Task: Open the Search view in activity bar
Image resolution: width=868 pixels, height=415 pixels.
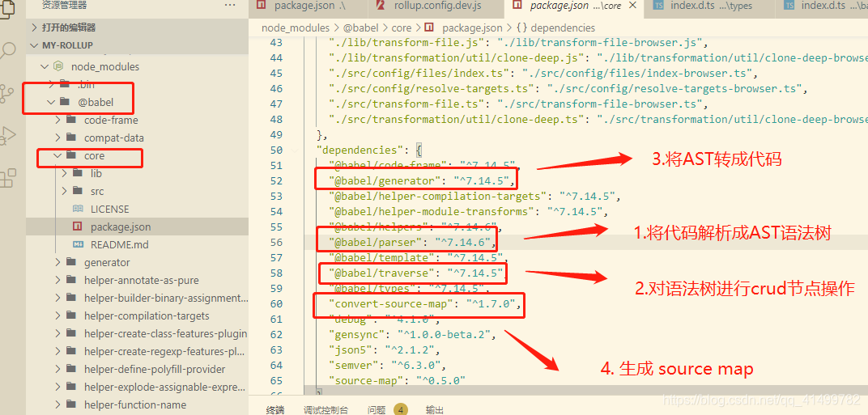Action: click(8, 51)
